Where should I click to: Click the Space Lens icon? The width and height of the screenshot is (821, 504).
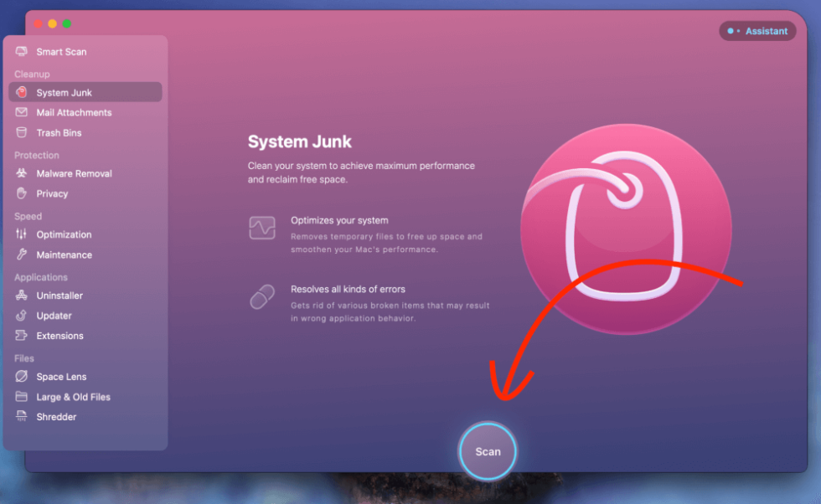point(20,376)
